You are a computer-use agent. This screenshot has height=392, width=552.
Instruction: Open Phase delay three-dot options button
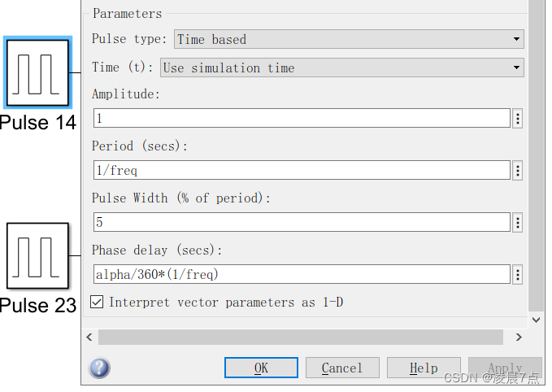point(518,275)
